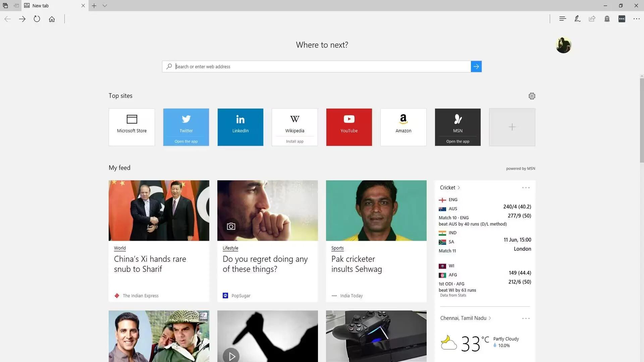Open the Home page icon
This screenshot has width=644, height=362.
(52, 19)
